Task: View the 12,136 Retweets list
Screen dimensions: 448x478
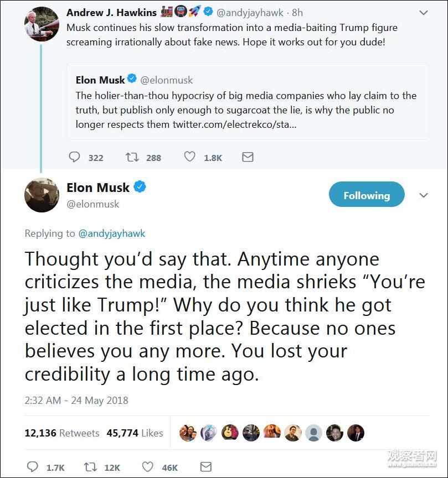Action: click(x=62, y=433)
